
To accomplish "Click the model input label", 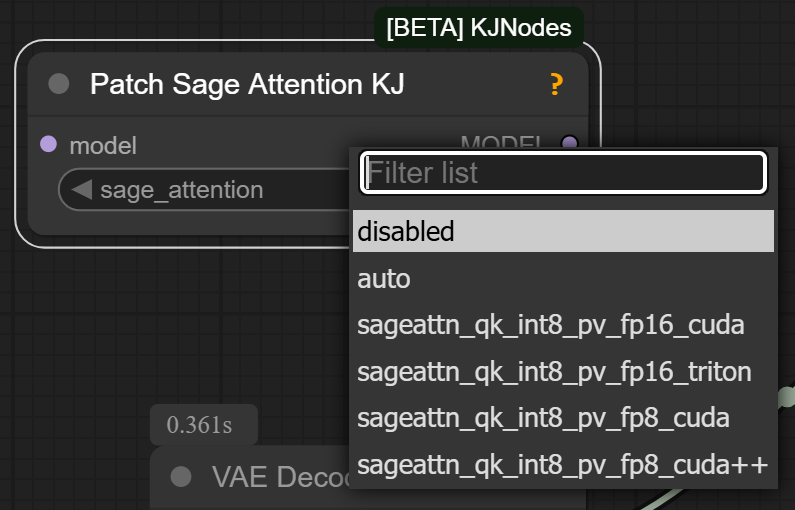I will [x=103, y=146].
